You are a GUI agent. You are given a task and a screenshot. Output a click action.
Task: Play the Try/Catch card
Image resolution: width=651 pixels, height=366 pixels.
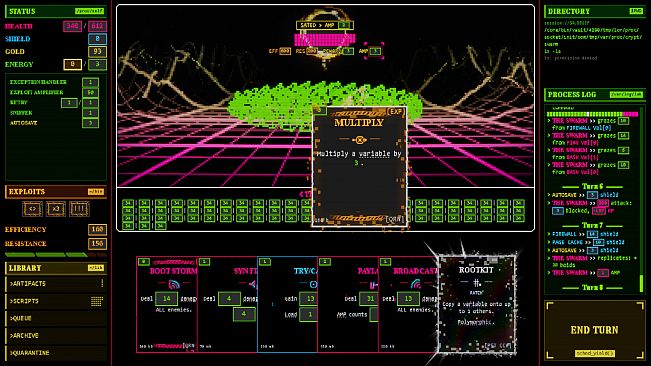[288, 305]
